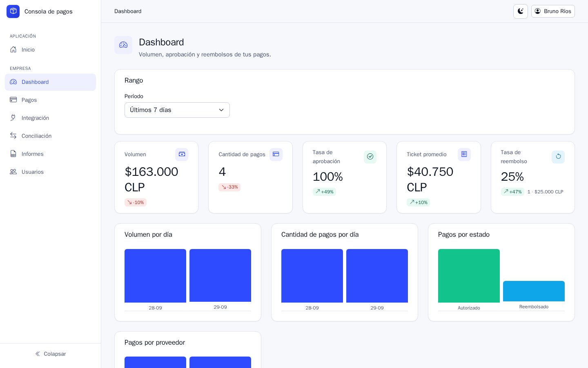Go to Pagos in the sidebar
The height and width of the screenshot is (368, 588).
click(x=50, y=100)
